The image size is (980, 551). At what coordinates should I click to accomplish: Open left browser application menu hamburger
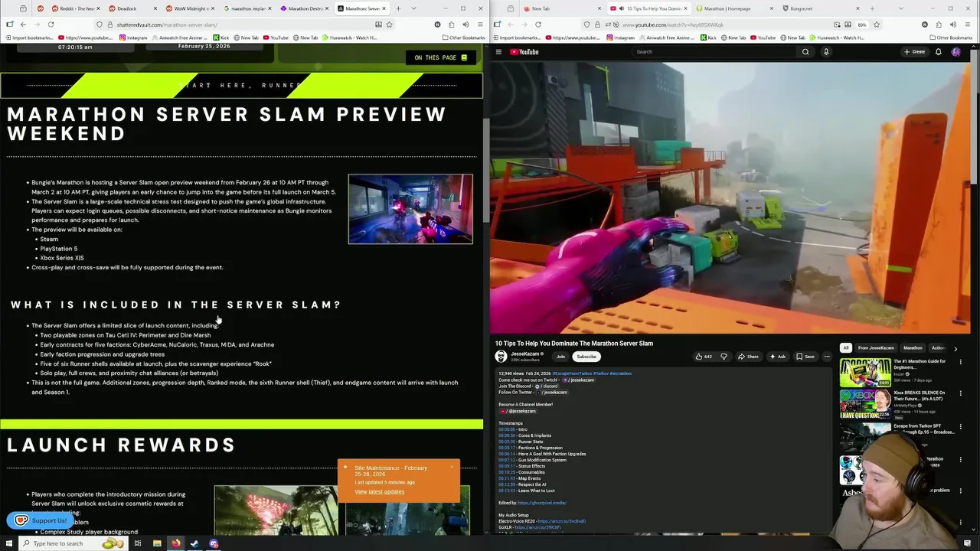click(x=479, y=24)
